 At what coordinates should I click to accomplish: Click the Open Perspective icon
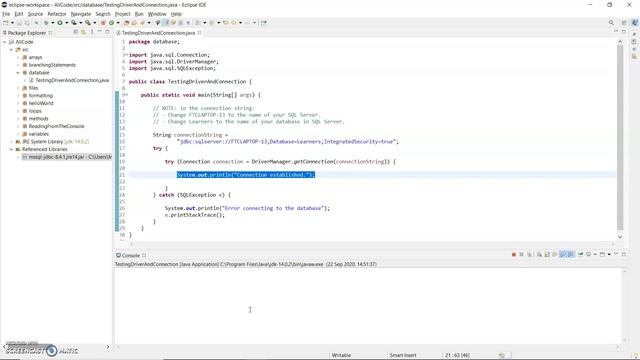coord(624,23)
